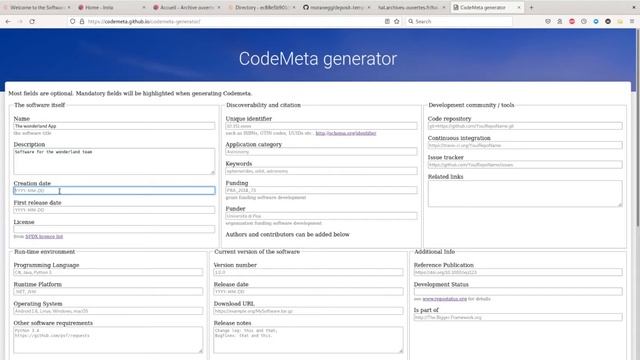Click the Is part of field

coord(518,317)
